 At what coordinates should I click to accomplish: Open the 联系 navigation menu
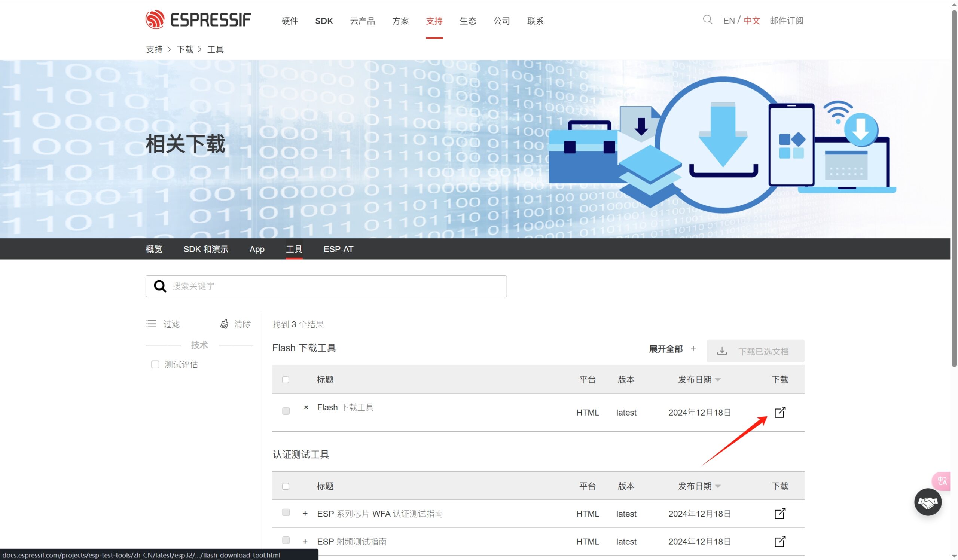pyautogui.click(x=535, y=21)
